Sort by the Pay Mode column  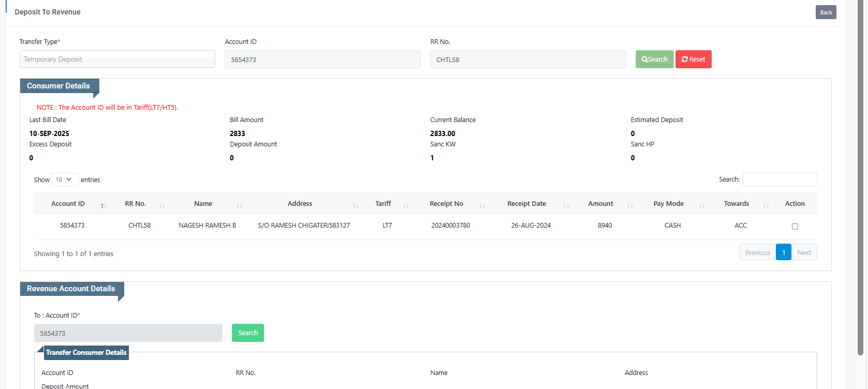click(x=702, y=205)
